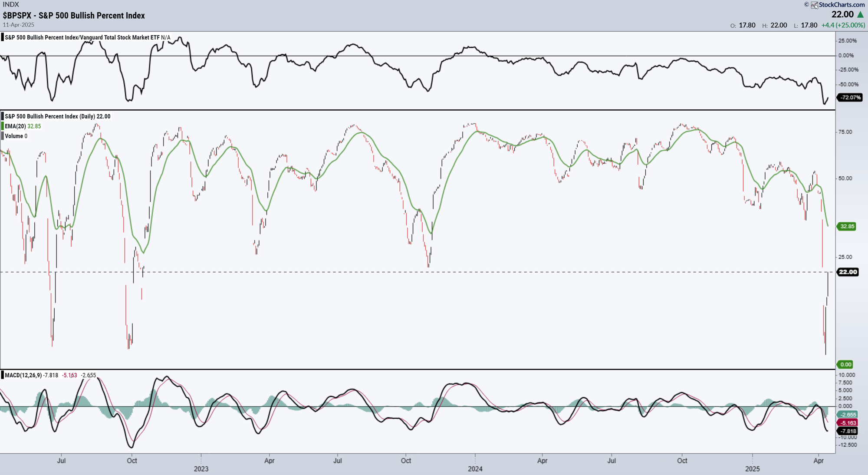868x475 pixels.
Task: Click the 2025 year marker on time axis
Action: [x=753, y=469]
